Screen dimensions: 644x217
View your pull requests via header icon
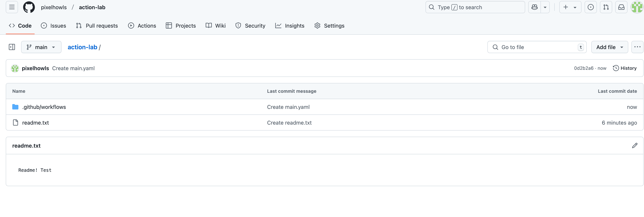click(606, 7)
